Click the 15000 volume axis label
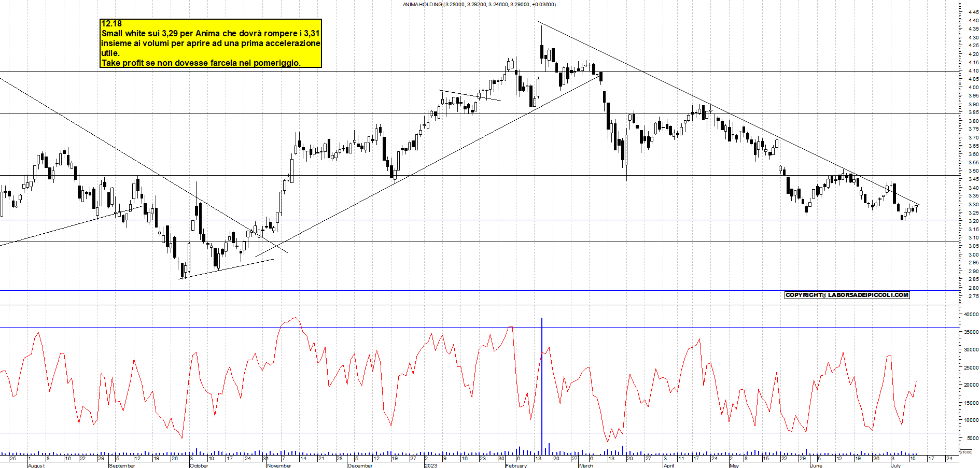This screenshot has height=468, width=980. pos(971,403)
